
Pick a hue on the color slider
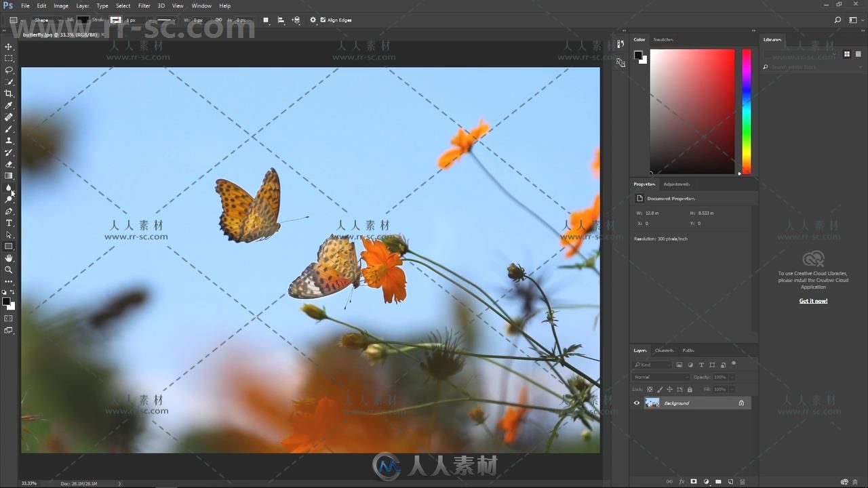pyautogui.click(x=746, y=112)
